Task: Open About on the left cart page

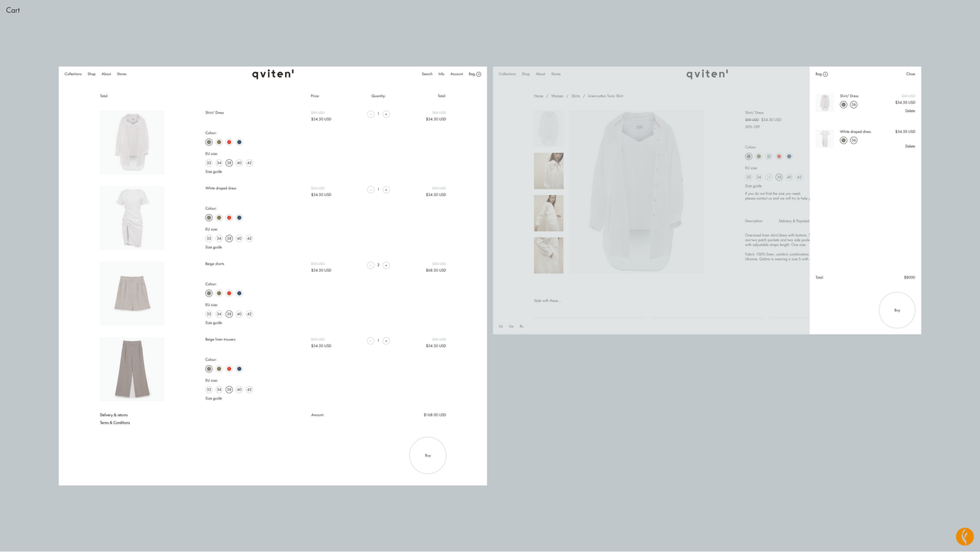Action: [106, 74]
